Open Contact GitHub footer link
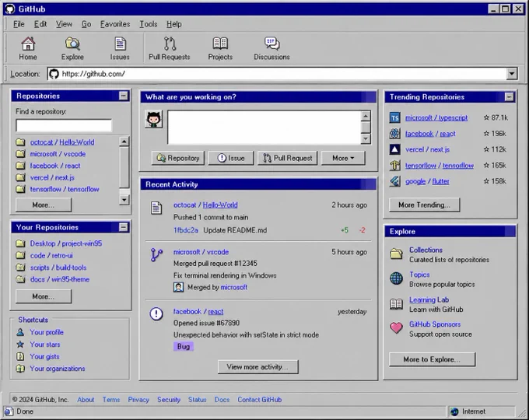This screenshot has height=420, width=529. pos(259,400)
